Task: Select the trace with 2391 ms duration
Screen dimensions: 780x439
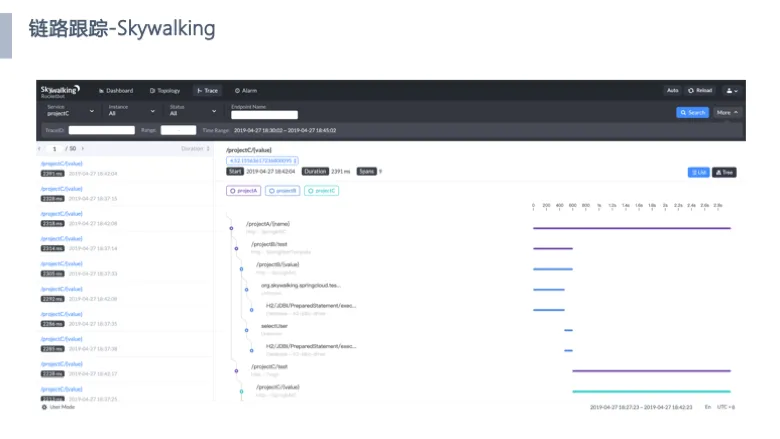Action: 124,169
